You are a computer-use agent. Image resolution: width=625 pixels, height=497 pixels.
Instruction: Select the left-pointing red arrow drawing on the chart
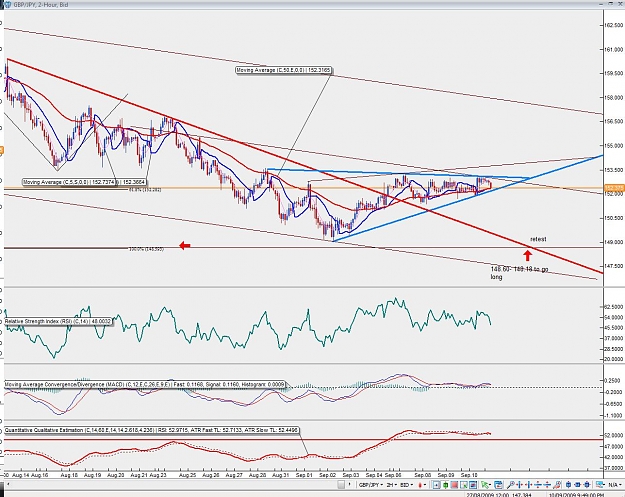pos(185,246)
